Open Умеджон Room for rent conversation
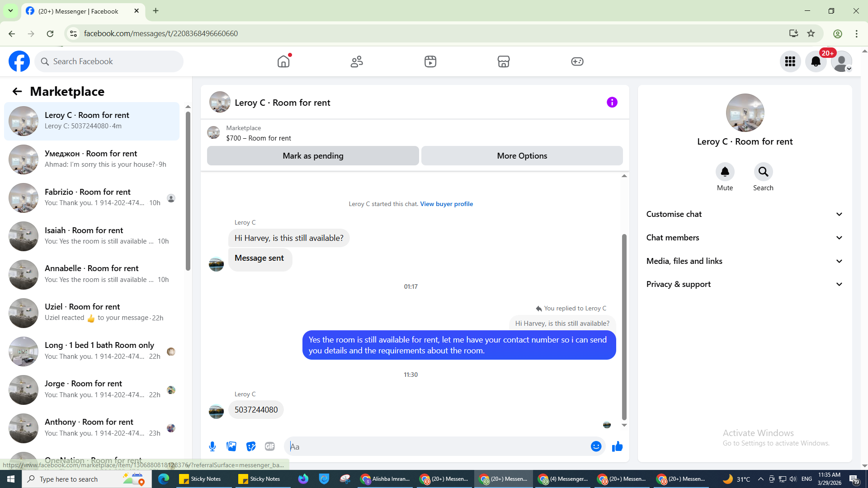 [92, 160]
